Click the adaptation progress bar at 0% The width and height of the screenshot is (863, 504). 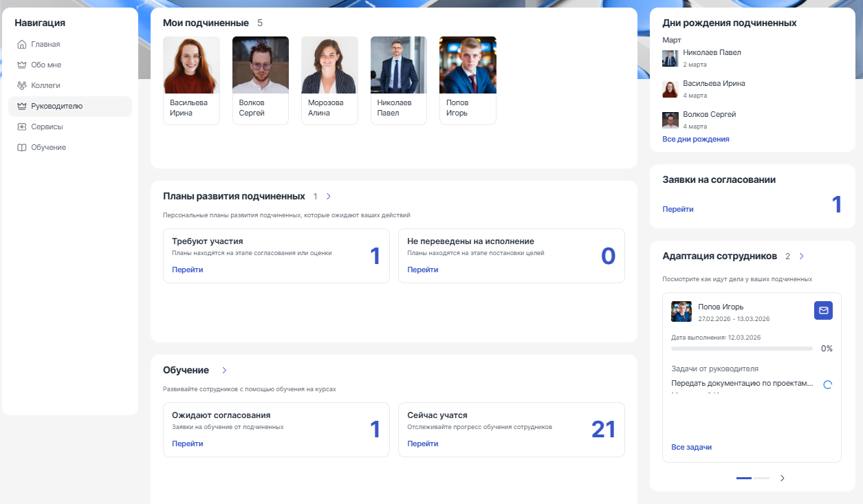741,349
